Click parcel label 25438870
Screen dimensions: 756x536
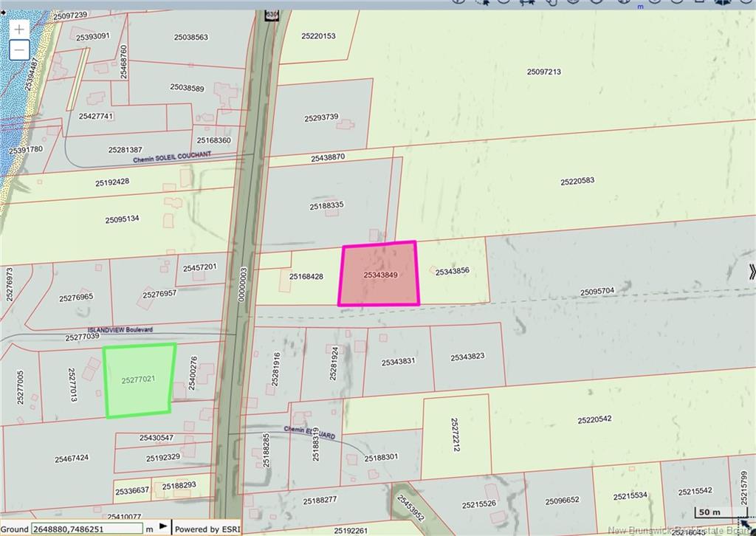pos(328,157)
